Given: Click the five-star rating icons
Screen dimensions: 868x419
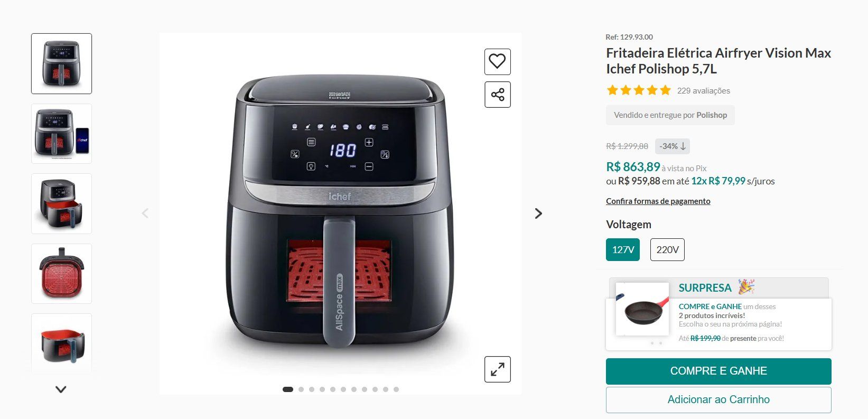Looking at the screenshot, I should (x=639, y=90).
